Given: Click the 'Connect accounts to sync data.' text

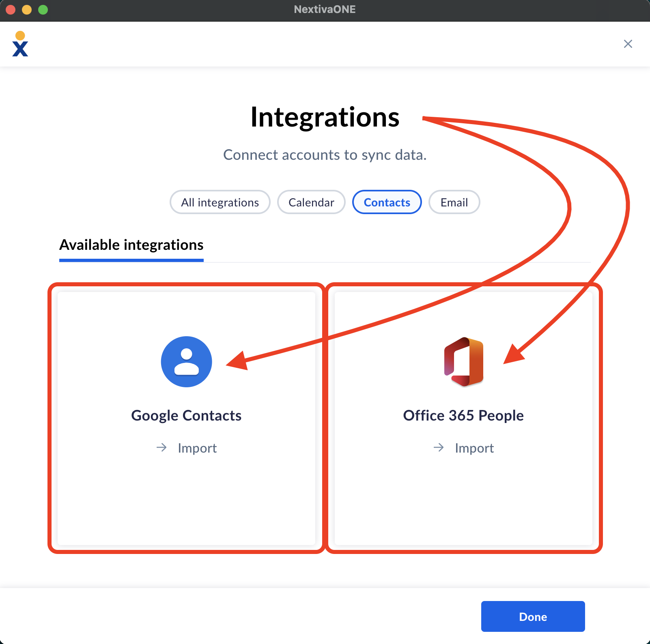Looking at the screenshot, I should click(x=325, y=155).
